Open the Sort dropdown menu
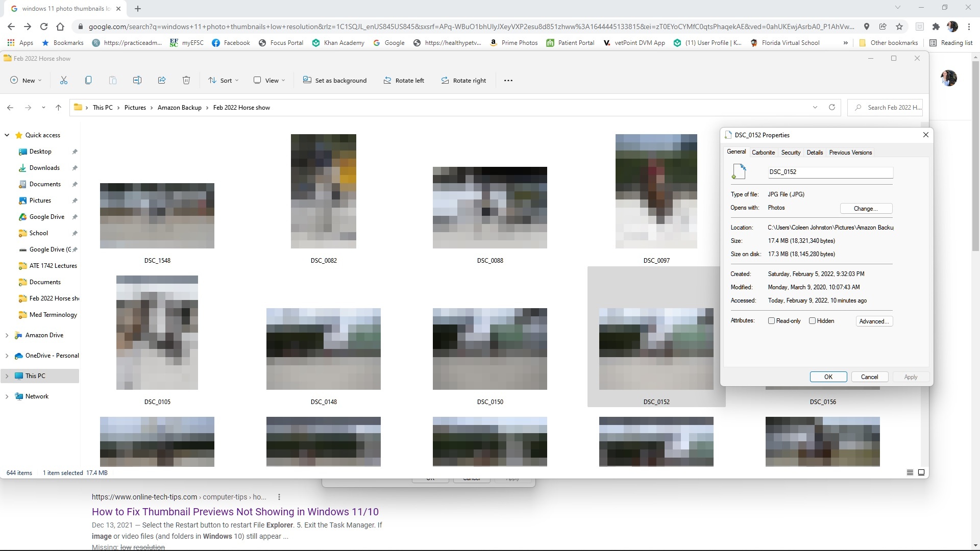 (x=224, y=80)
